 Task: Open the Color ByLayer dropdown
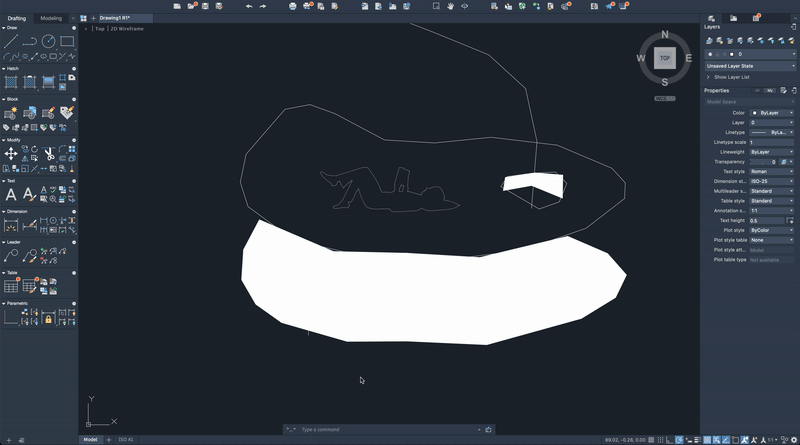[771, 113]
